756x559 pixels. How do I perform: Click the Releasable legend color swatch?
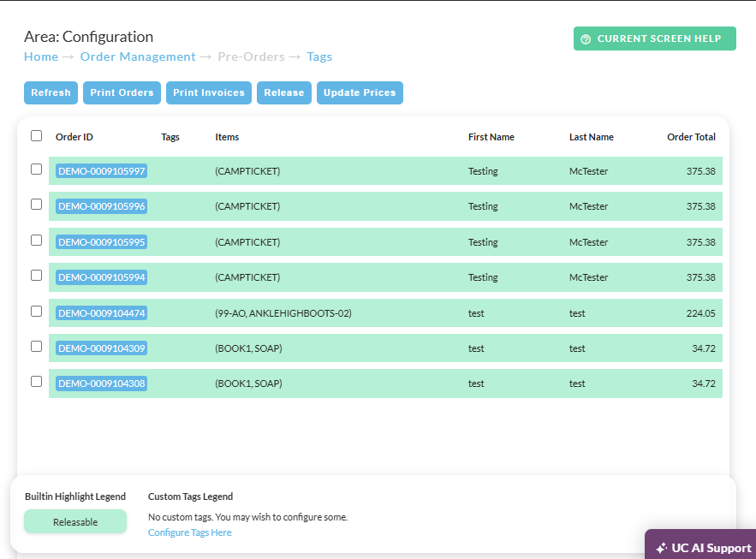(75, 522)
